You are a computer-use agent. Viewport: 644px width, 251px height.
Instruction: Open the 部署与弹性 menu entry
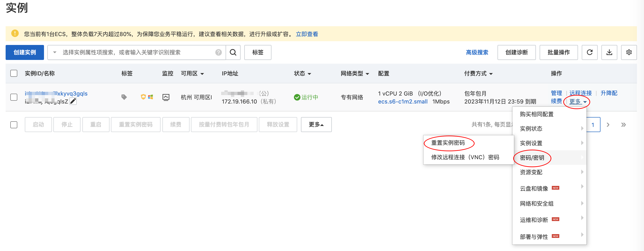click(549, 237)
